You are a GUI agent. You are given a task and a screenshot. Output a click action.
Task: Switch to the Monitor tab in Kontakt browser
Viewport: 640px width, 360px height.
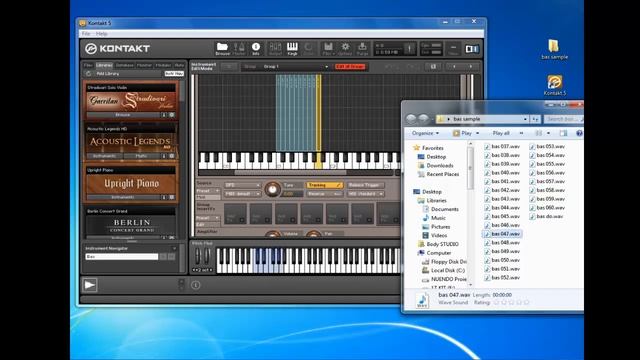click(x=144, y=65)
